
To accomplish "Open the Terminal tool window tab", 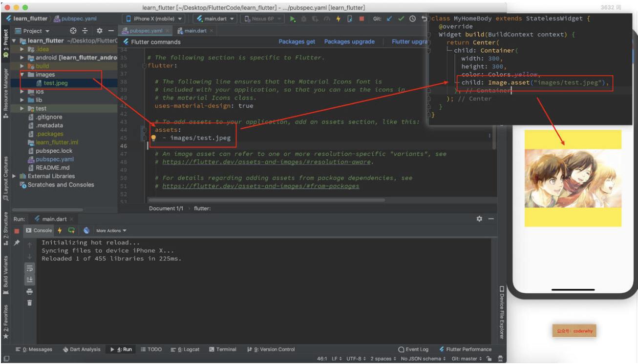I will (223, 349).
